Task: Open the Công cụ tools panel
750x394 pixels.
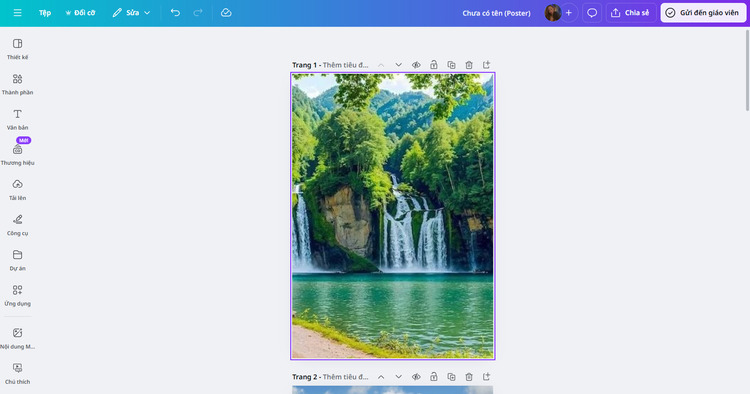Action: (x=18, y=225)
